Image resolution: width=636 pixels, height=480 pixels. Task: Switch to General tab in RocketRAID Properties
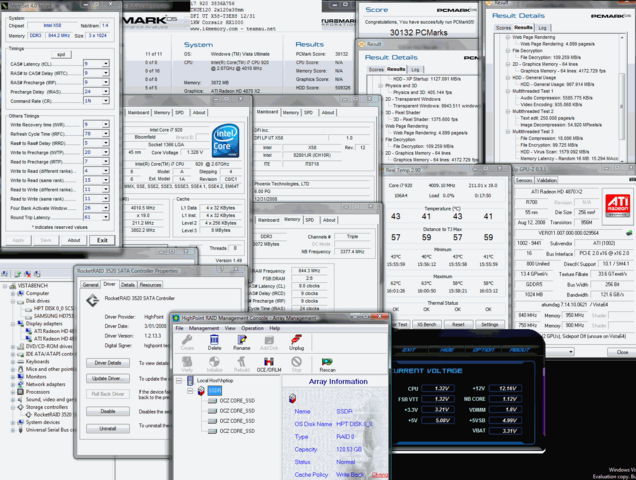(x=90, y=285)
